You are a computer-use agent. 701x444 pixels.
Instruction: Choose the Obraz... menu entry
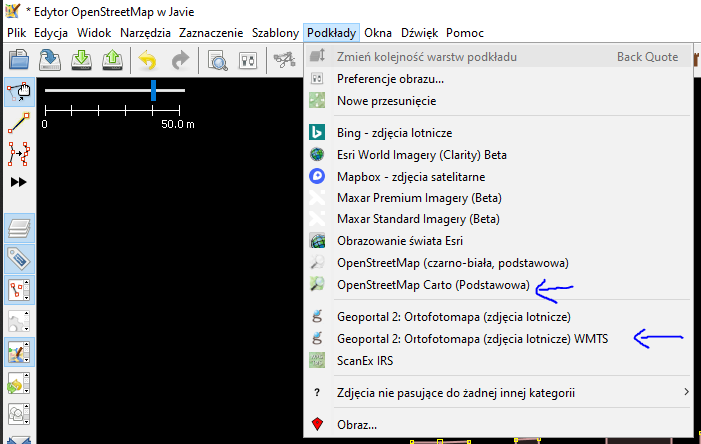pos(498,425)
